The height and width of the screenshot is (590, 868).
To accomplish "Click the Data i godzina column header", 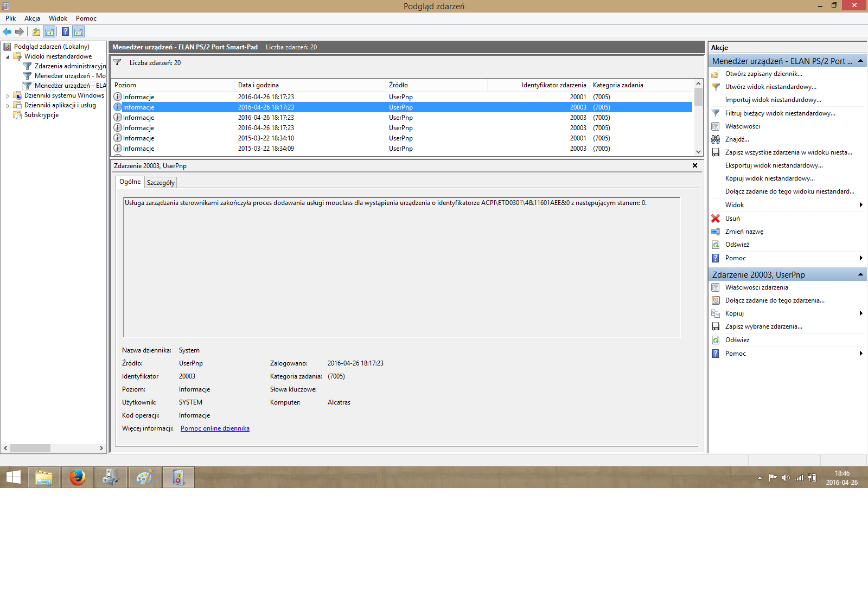I will pos(310,85).
